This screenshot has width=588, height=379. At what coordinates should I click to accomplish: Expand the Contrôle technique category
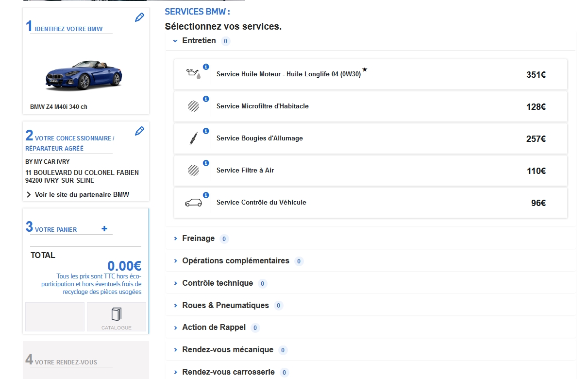click(217, 283)
